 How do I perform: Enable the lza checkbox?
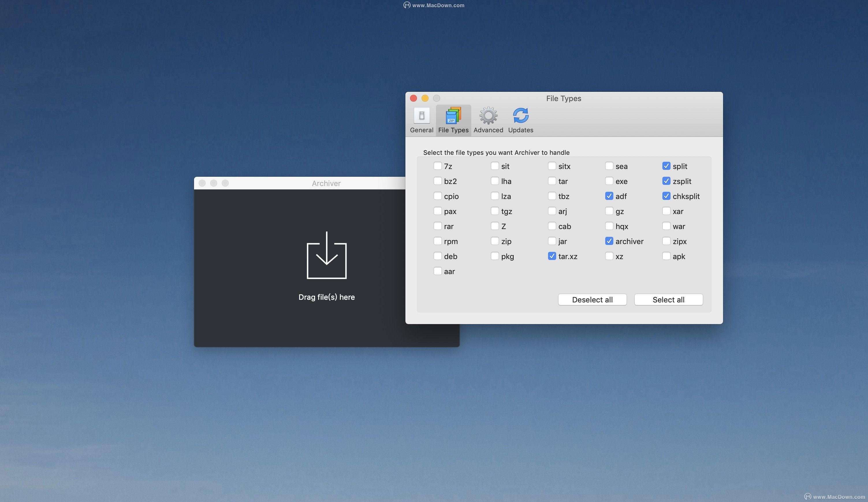(495, 196)
